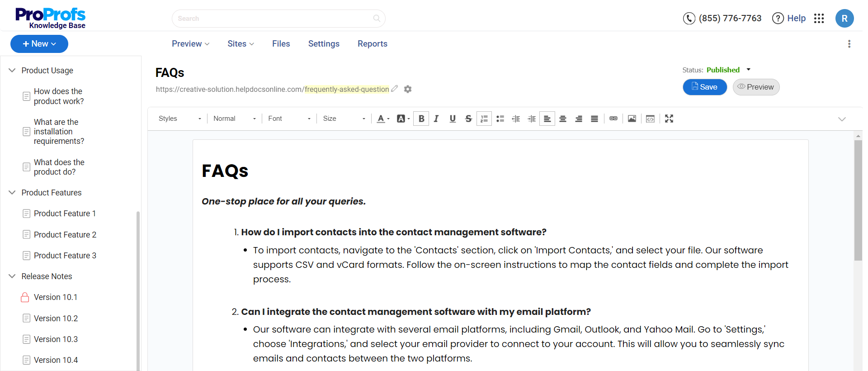868x371 pixels.
Task: Toggle strikethrough formatting
Action: click(468, 119)
